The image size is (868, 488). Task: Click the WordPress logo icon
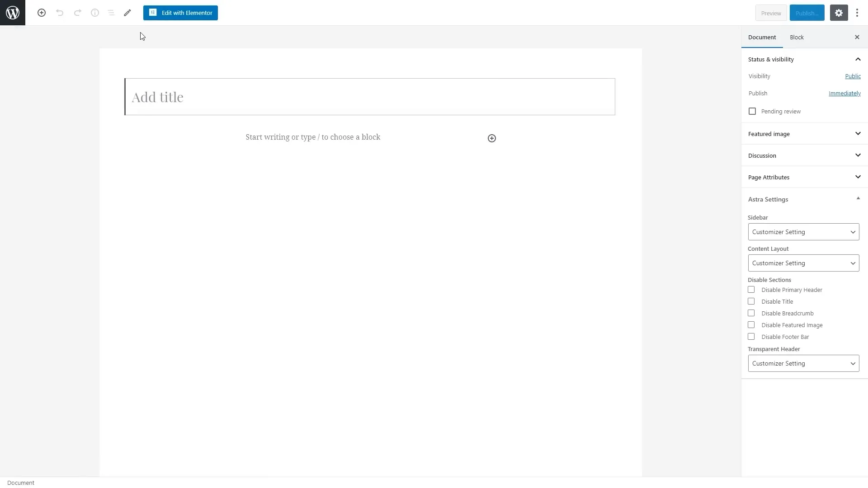click(x=13, y=13)
